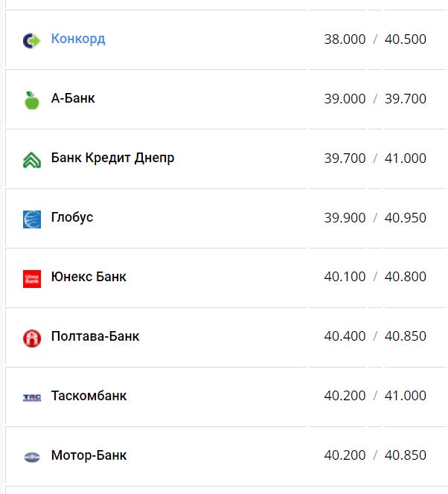Image resolution: width=448 pixels, height=494 pixels.
Task: Click the Конкорд bank logo icon
Action: [x=32, y=40]
